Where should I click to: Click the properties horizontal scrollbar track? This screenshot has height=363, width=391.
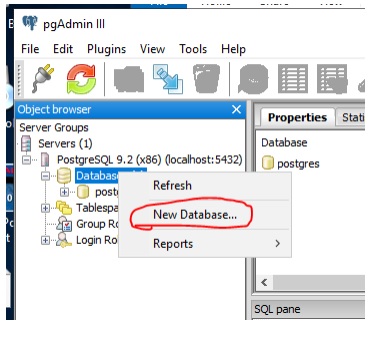[318, 283]
